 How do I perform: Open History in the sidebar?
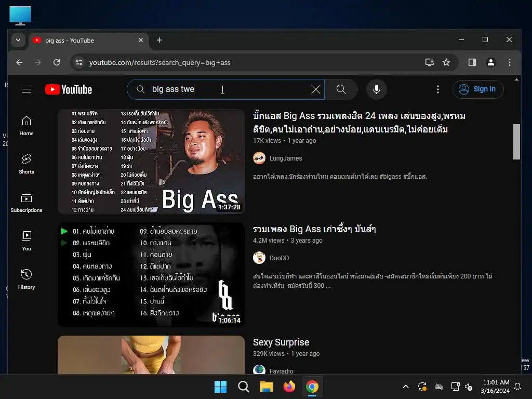pyautogui.click(x=26, y=279)
